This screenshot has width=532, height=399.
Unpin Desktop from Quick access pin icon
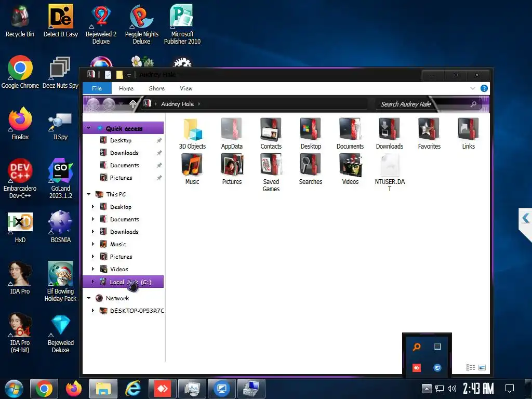pyautogui.click(x=159, y=140)
